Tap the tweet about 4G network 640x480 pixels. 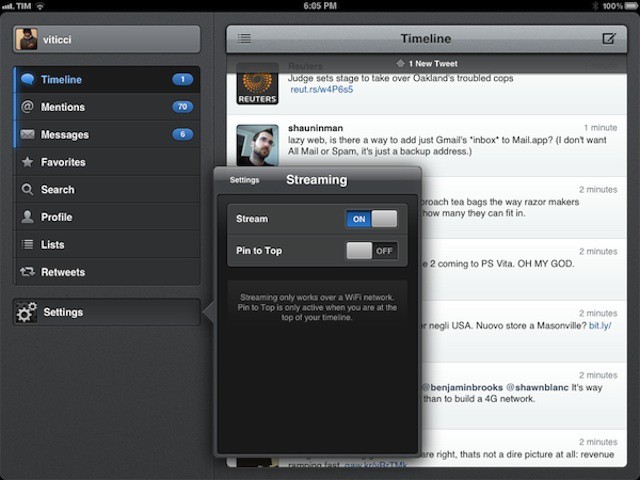click(x=523, y=396)
